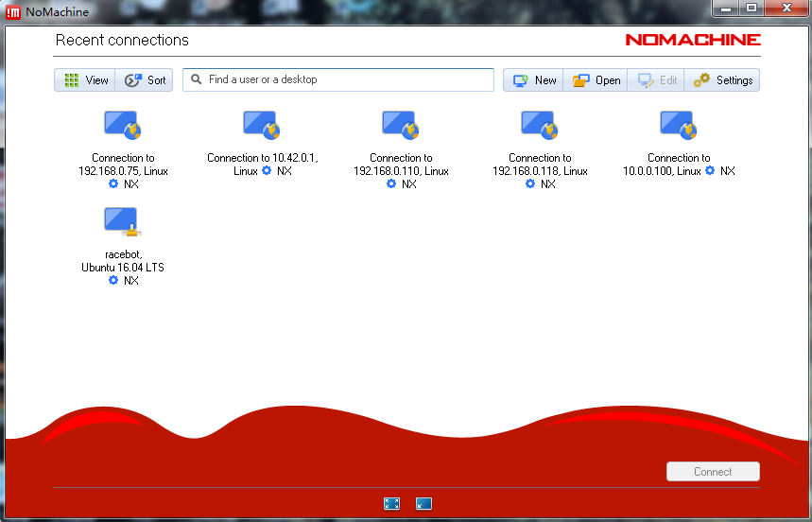
Task: Click the 'Connection to 192.168.0.118, Linux' label
Action: coord(540,165)
